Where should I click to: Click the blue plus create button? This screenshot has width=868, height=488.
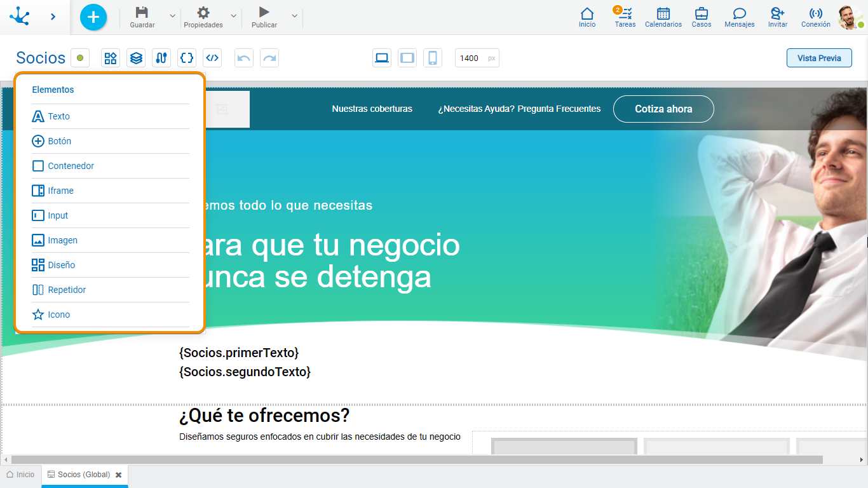(x=93, y=17)
